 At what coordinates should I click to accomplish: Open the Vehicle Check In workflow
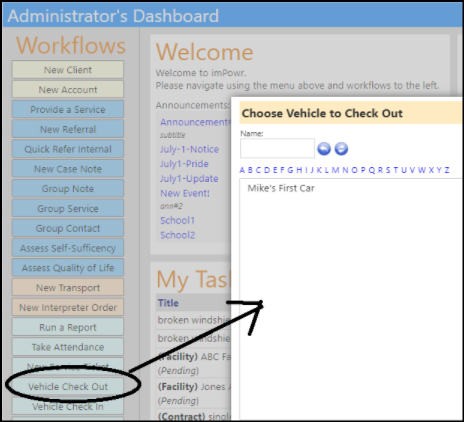68,406
